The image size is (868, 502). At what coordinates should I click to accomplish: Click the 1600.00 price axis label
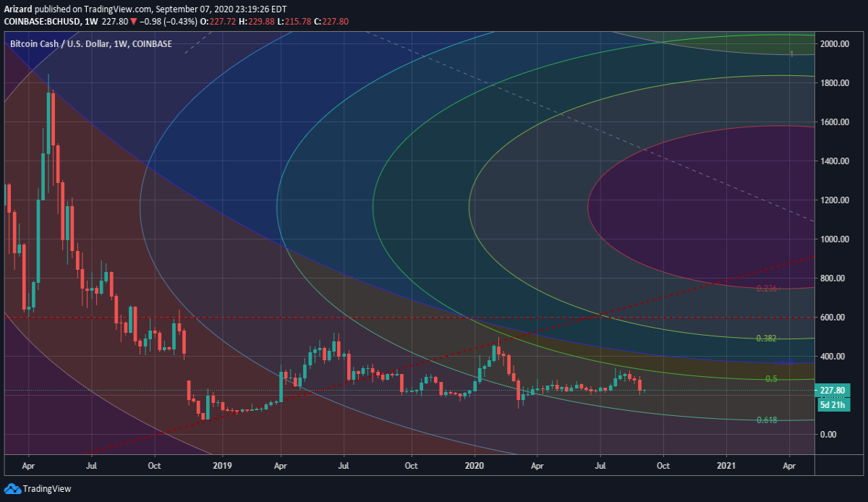click(x=833, y=122)
